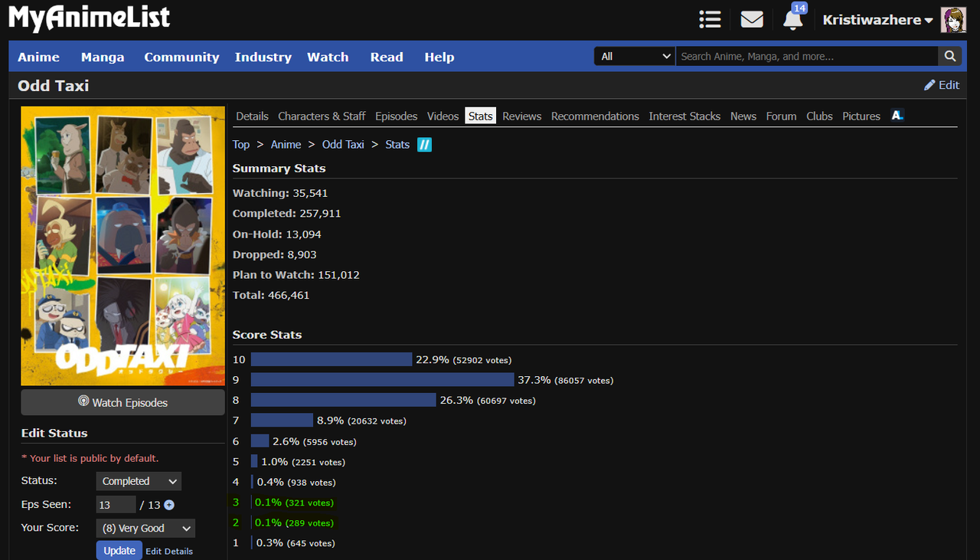Open the Your Score '(8) Very Good' dropdown

tap(145, 529)
